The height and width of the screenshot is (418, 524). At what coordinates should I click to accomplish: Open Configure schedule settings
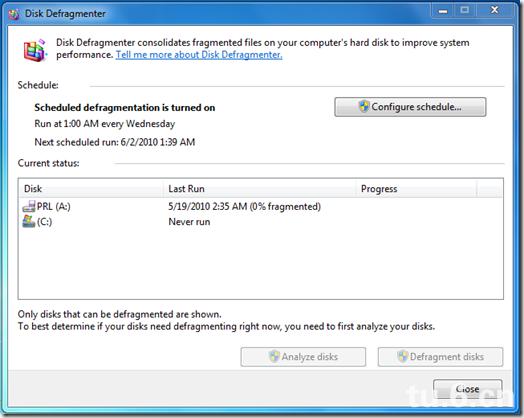click(x=410, y=107)
